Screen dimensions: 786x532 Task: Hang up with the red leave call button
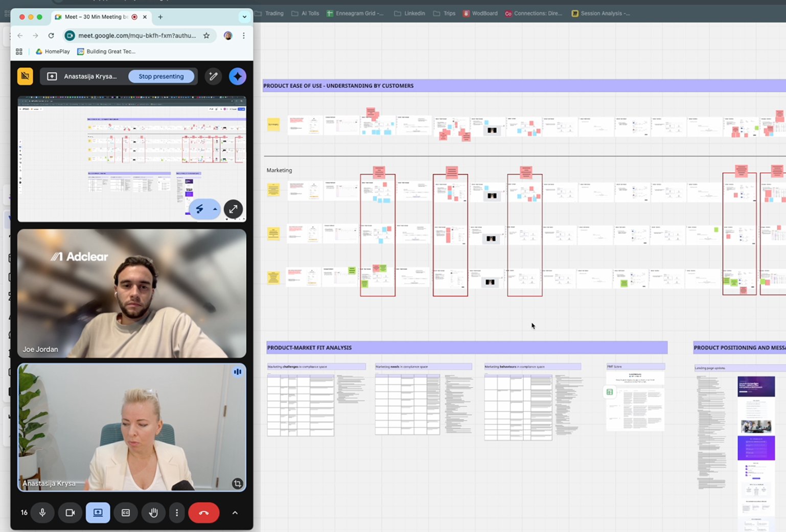coord(203,513)
